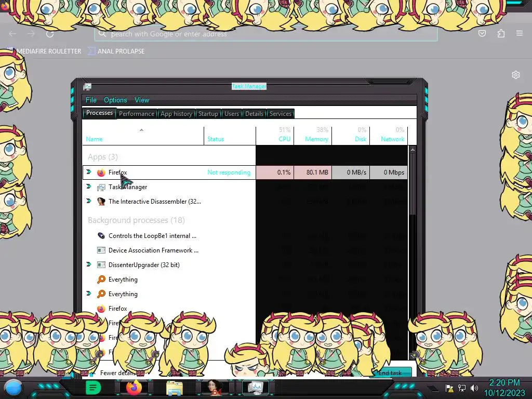Switch to Firefox on the taskbar
This screenshot has width=532, height=399.
134,388
